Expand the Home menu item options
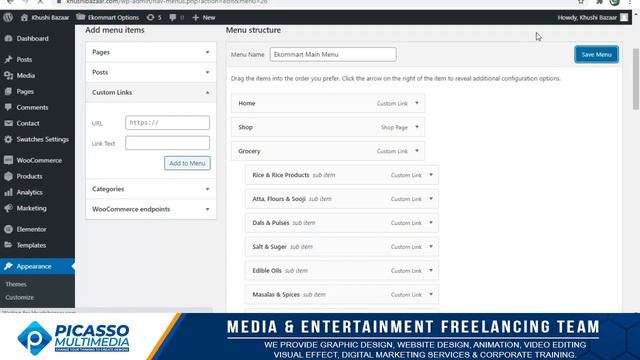The image size is (640, 360). coord(417,103)
